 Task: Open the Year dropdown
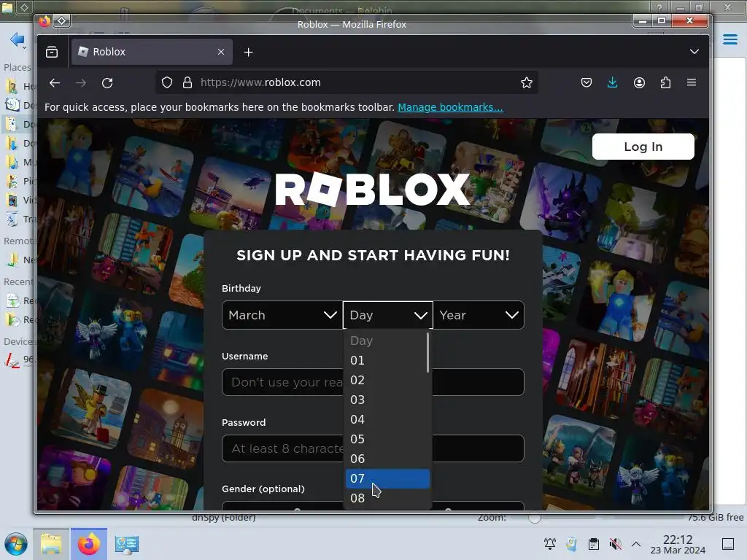(479, 315)
